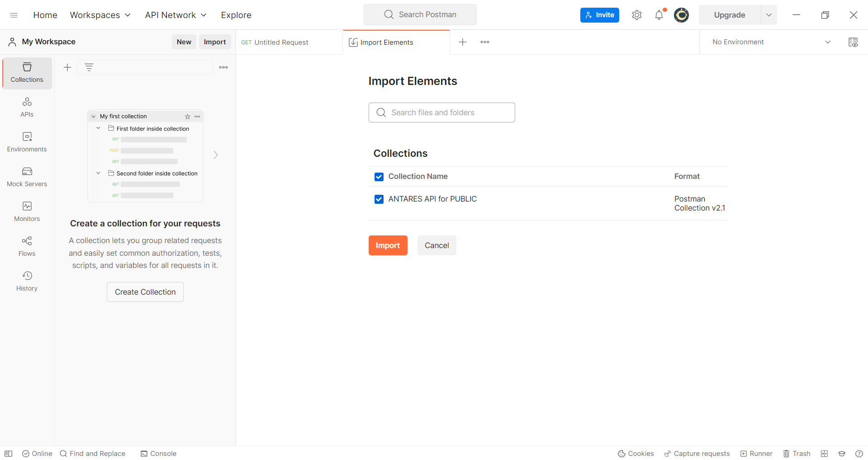868x460 pixels.
Task: Click the environment quick look icon
Action: tap(853, 42)
